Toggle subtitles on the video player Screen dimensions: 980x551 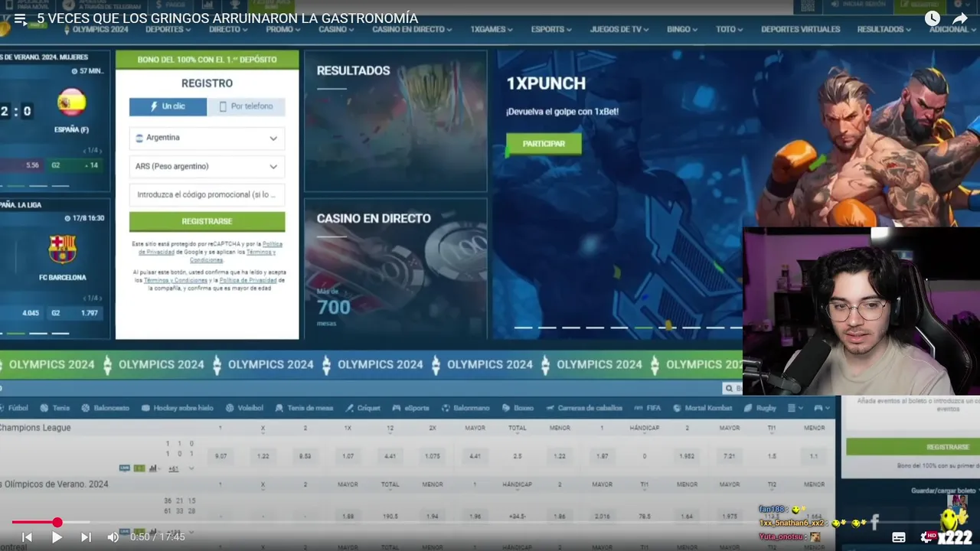tap(899, 537)
